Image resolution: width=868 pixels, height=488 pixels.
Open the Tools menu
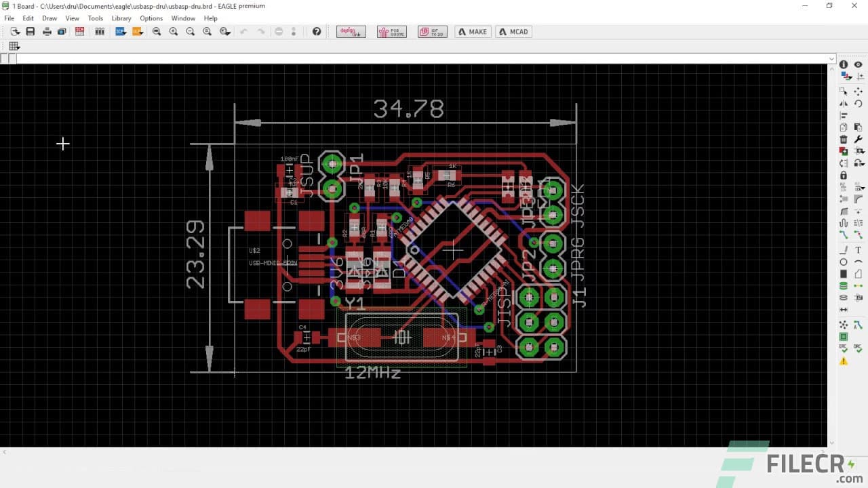(x=95, y=18)
